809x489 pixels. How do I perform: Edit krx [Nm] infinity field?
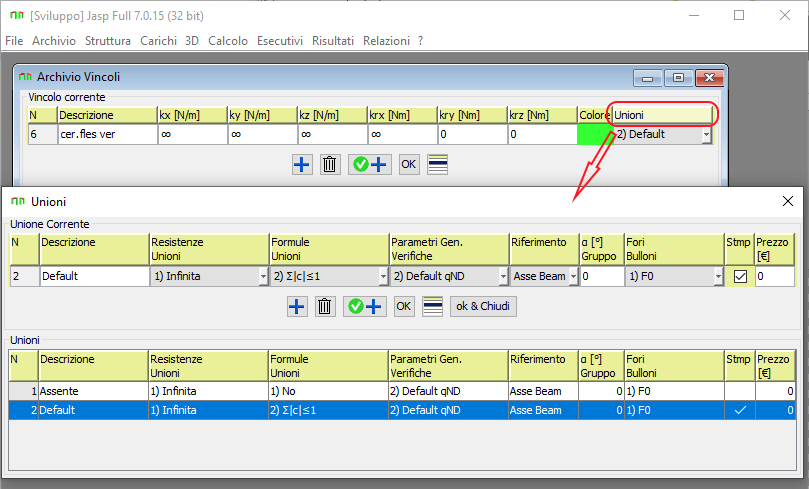[x=402, y=135]
